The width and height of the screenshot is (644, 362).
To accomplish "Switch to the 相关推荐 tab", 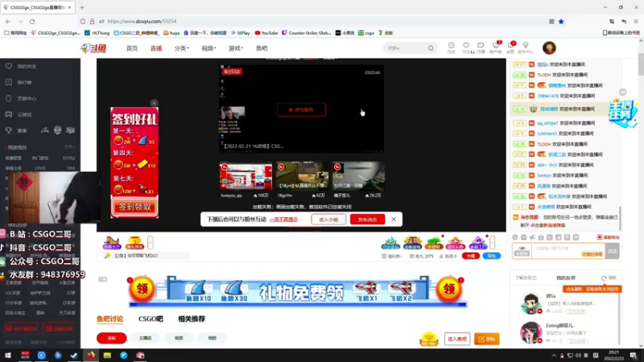I will [192, 319].
